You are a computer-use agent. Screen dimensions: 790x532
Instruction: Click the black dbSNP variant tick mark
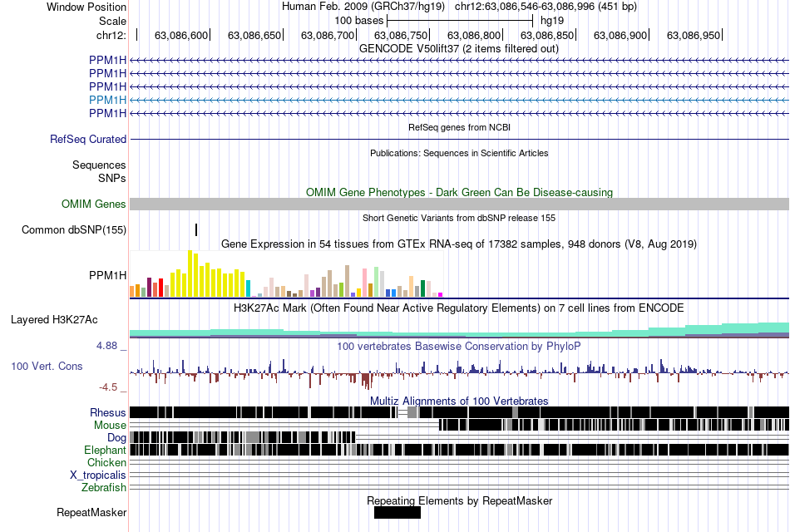point(196,229)
